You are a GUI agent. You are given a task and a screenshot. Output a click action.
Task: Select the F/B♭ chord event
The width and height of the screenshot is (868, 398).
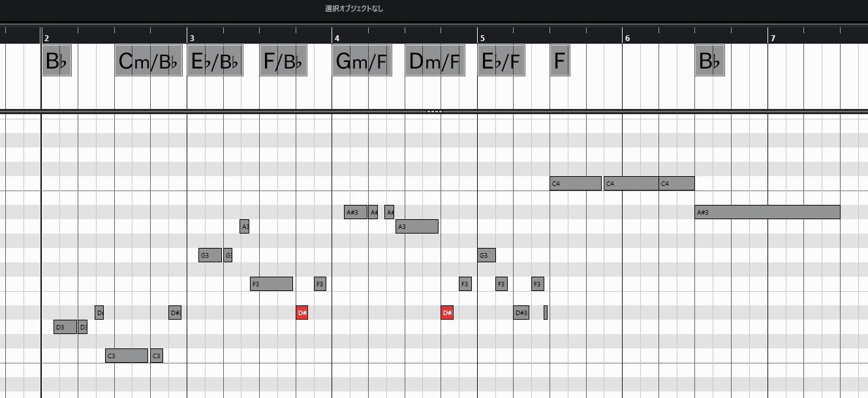pyautogui.click(x=283, y=61)
